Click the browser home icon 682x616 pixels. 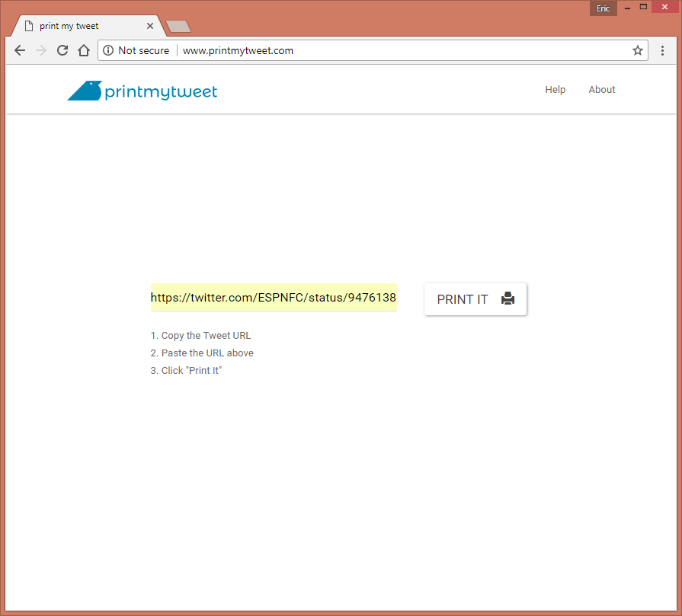84,50
